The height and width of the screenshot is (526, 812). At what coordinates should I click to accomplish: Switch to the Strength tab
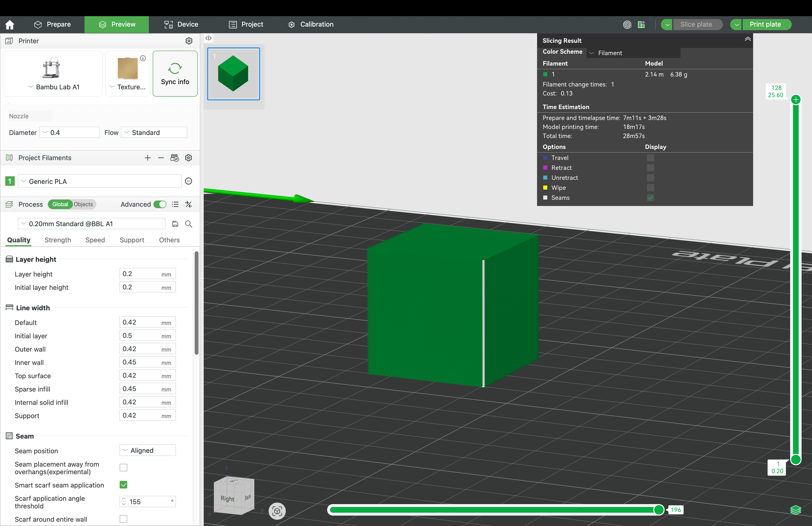tap(58, 240)
